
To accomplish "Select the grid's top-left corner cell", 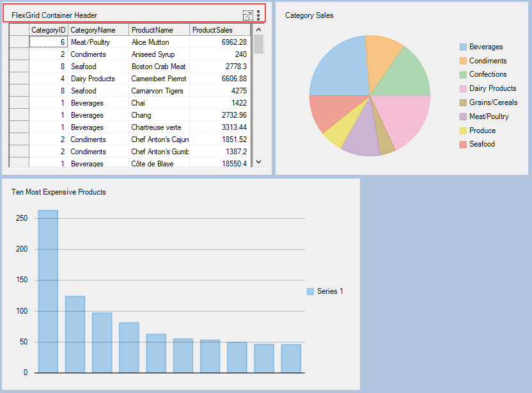I will coord(19,30).
